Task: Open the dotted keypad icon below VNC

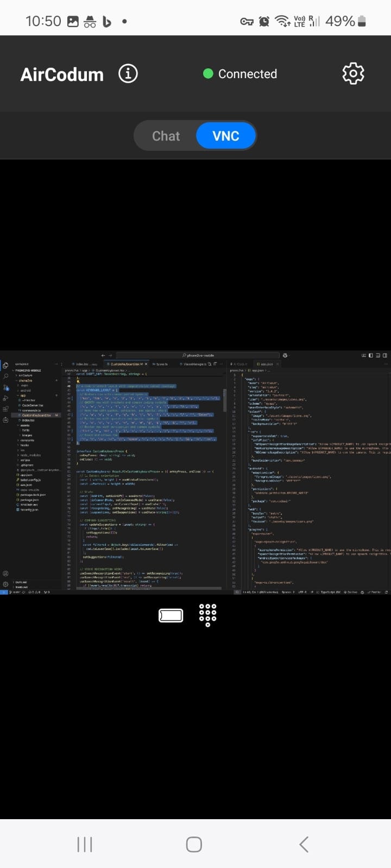Action: (x=207, y=615)
